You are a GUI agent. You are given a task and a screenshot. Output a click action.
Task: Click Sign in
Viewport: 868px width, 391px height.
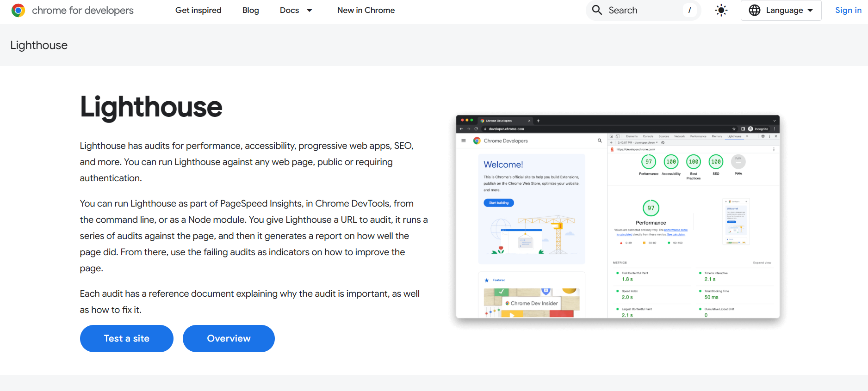click(848, 10)
